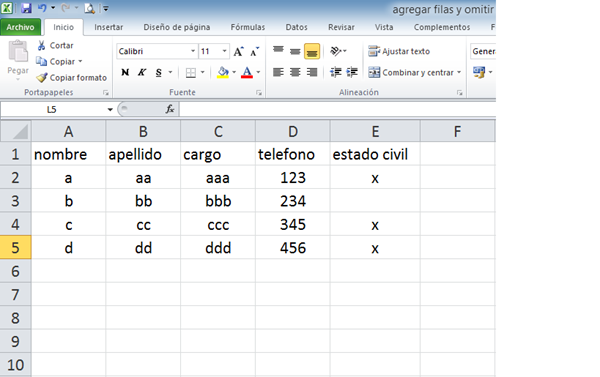Click the Ajustar texto button
This screenshot has width=600, height=377.
click(x=399, y=51)
